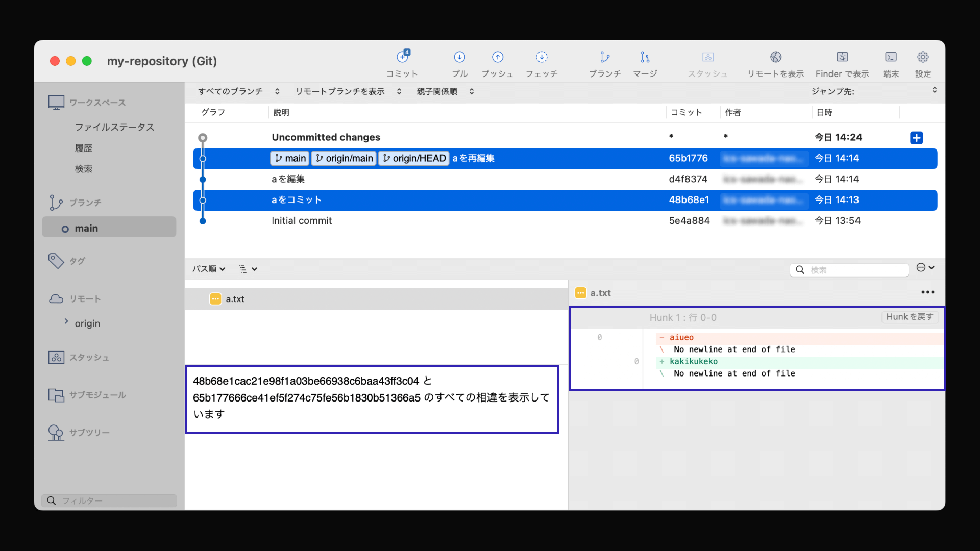Open the circled ellipsis options dropdown
The image size is (980, 551).
pos(925,267)
